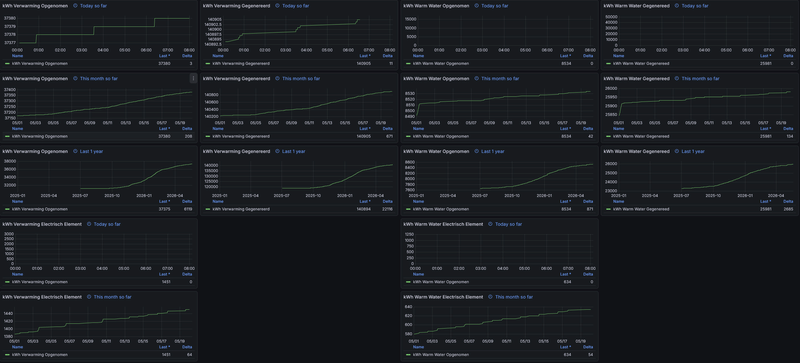Viewport: 800px width, 363px height.
Task: Open title kWh Warm Water Electrisch Element, This month
Action: (x=443, y=297)
